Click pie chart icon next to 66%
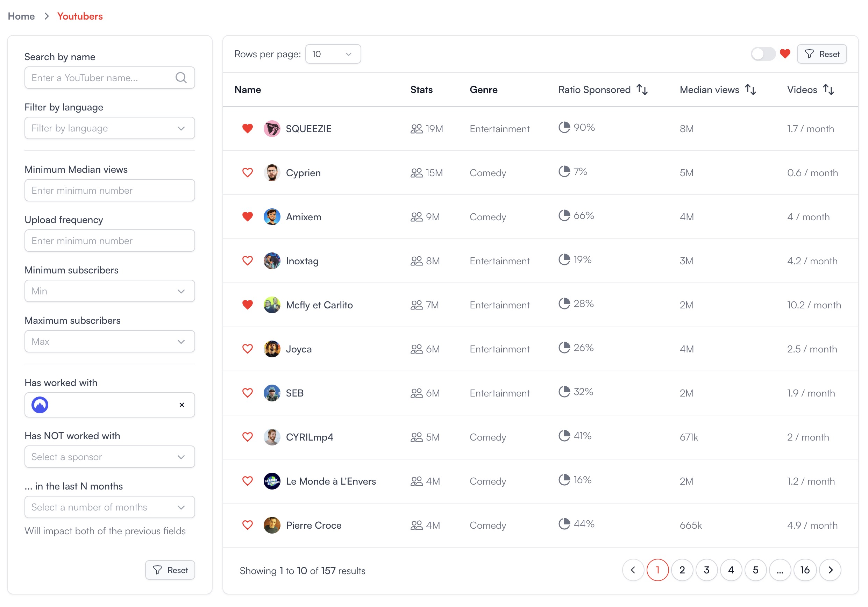This screenshot has height=607, width=868. (x=564, y=215)
